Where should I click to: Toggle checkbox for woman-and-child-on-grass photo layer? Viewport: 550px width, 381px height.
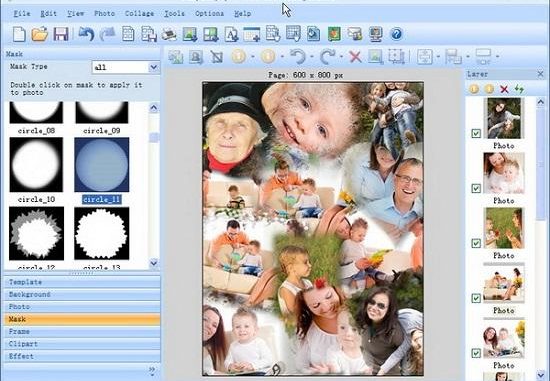(476, 133)
